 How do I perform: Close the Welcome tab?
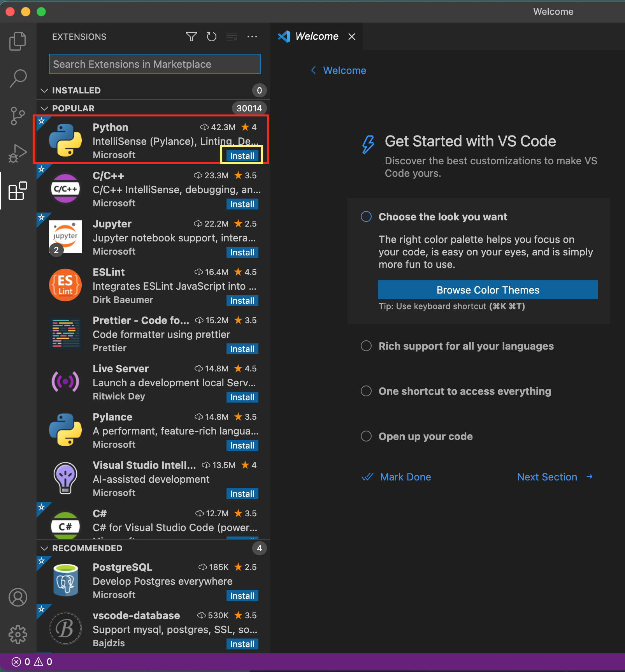click(352, 37)
